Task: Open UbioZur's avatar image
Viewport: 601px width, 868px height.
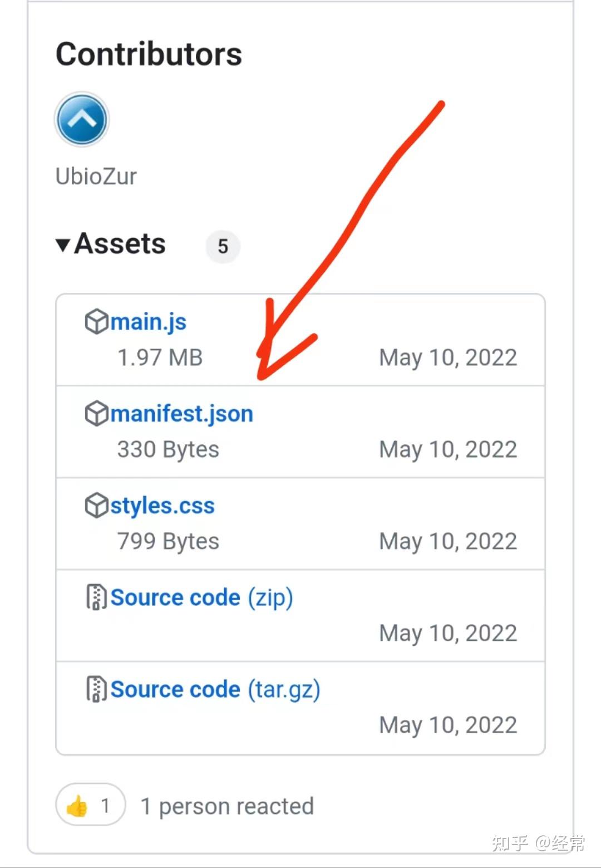Action: click(81, 119)
